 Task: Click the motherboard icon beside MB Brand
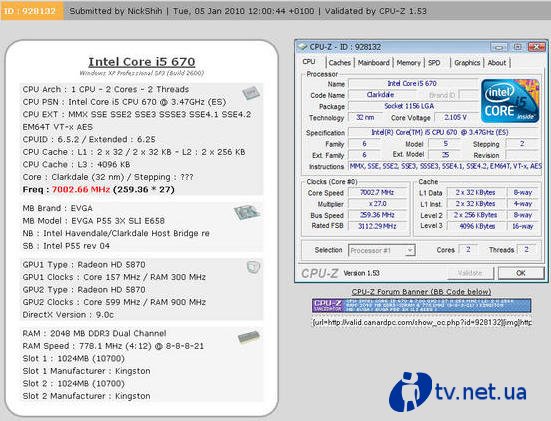click(246, 212)
